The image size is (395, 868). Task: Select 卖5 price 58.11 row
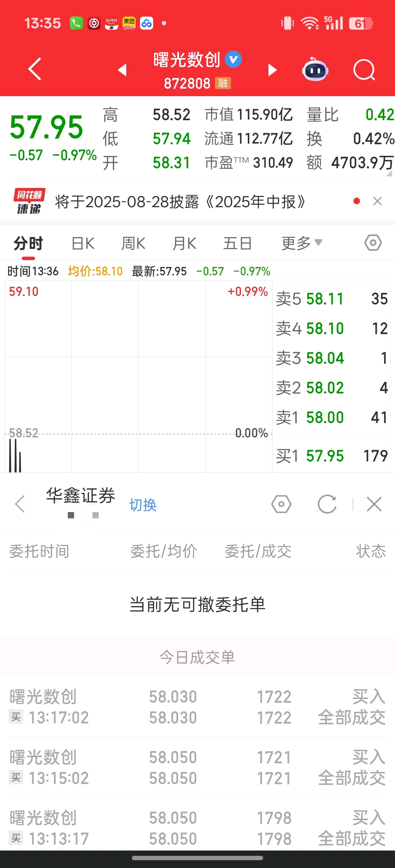coord(332,298)
